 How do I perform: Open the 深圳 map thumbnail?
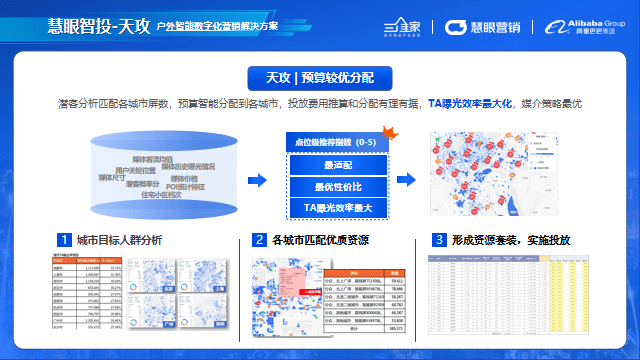203,311
